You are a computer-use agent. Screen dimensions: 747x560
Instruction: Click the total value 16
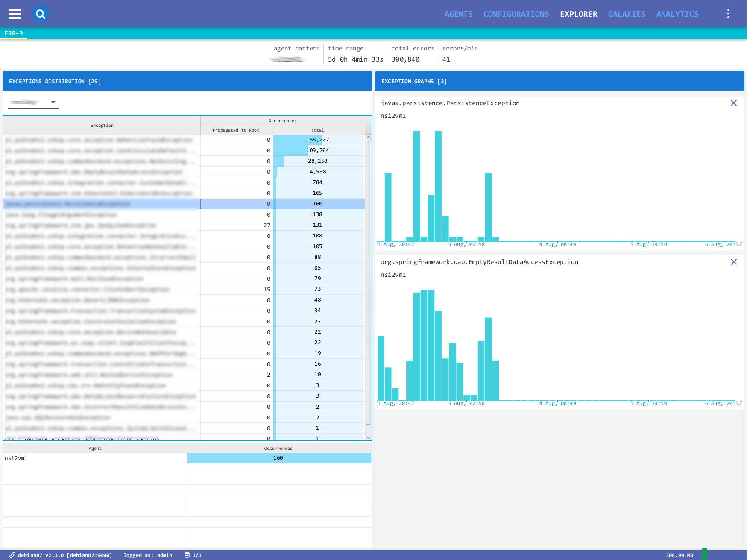pos(317,364)
